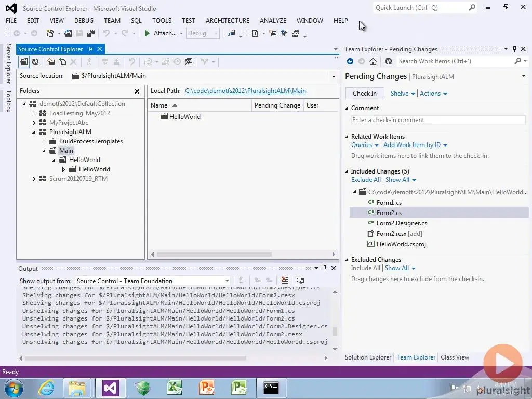The width and height of the screenshot is (532, 399).
Task: Toggle the Folders pane icon in Source Control Explorer
Action: tap(24, 62)
